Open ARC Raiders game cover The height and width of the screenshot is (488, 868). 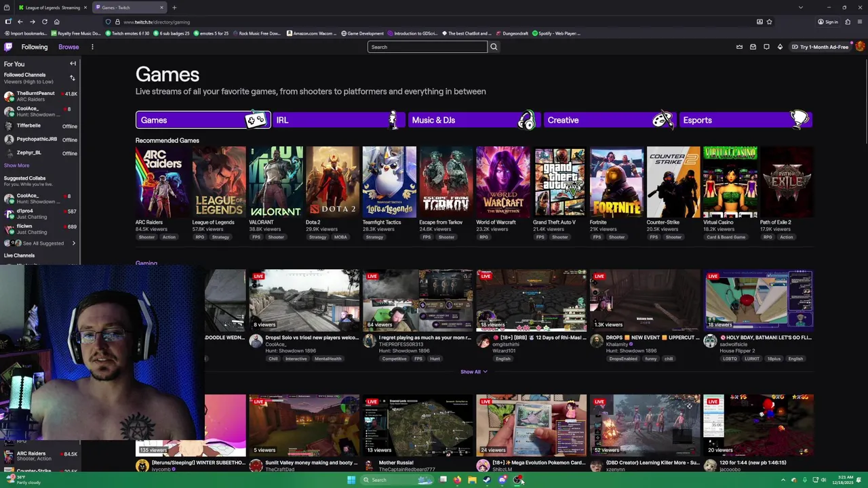click(x=162, y=182)
